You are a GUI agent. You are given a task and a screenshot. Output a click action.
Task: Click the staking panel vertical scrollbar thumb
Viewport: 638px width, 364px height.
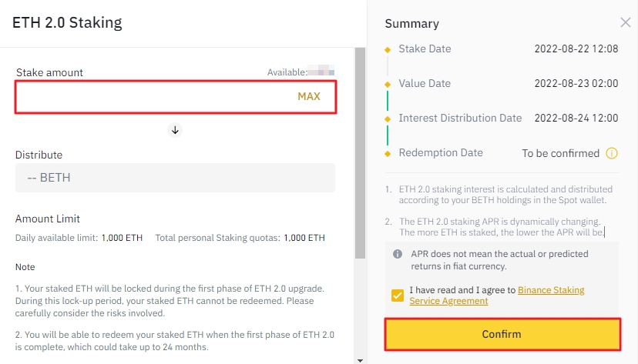[359, 154]
